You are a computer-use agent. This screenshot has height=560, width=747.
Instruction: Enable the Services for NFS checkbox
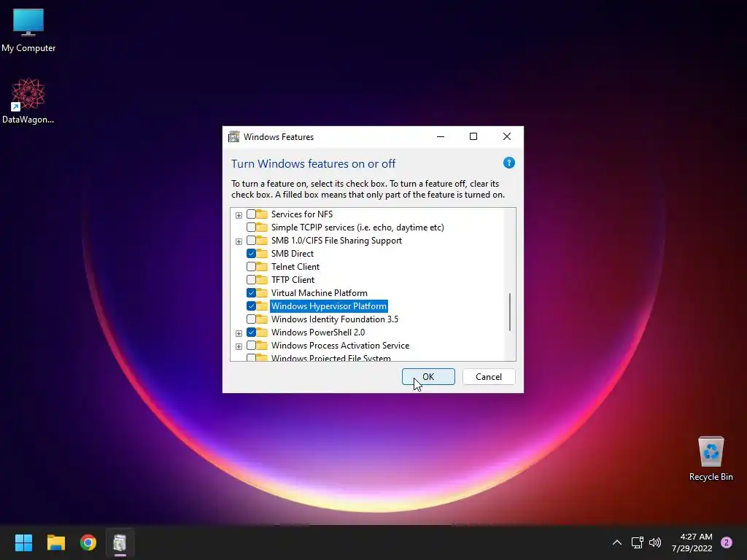tap(251, 214)
